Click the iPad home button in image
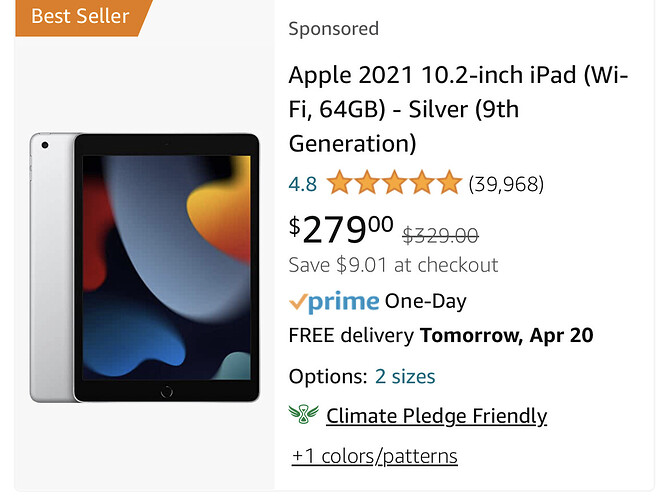 tap(166, 391)
